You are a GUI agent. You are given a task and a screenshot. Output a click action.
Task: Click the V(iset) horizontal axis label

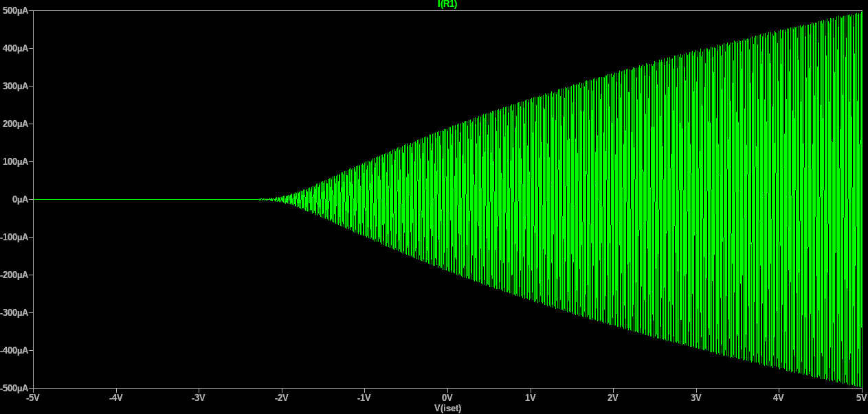click(x=447, y=409)
